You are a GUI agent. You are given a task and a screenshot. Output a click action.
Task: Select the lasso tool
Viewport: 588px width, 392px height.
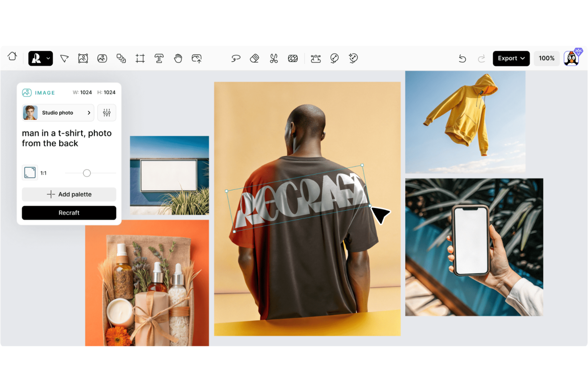[236, 59]
